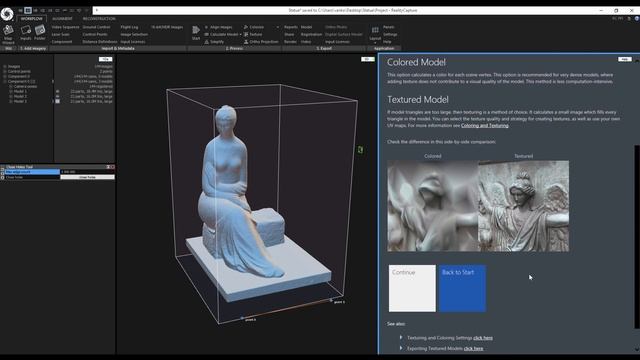Open Exporting Textured Models click here link
640x360 pixels.
[473, 349]
